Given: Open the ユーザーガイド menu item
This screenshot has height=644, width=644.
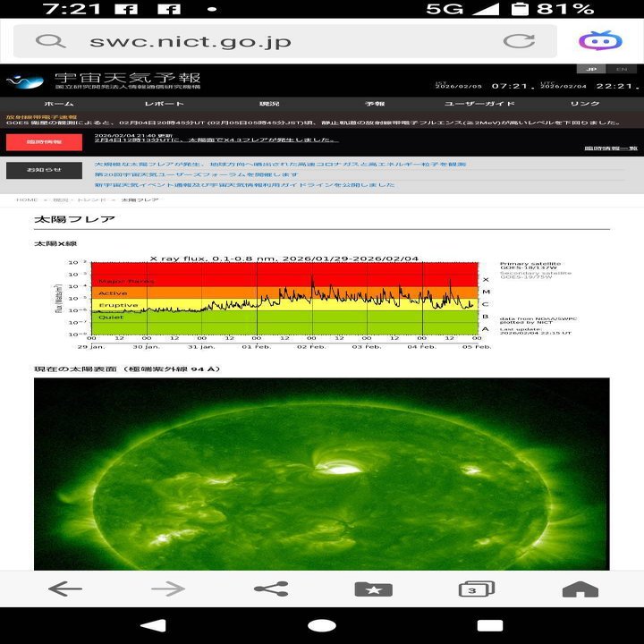Looking at the screenshot, I should point(479,104).
